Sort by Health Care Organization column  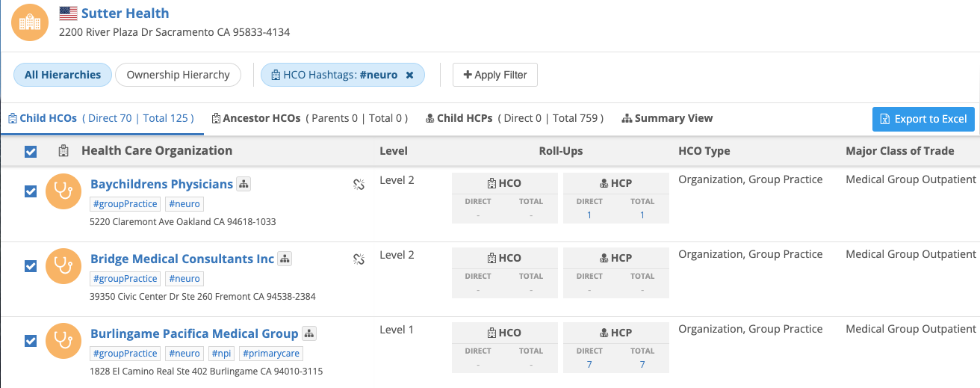157,151
